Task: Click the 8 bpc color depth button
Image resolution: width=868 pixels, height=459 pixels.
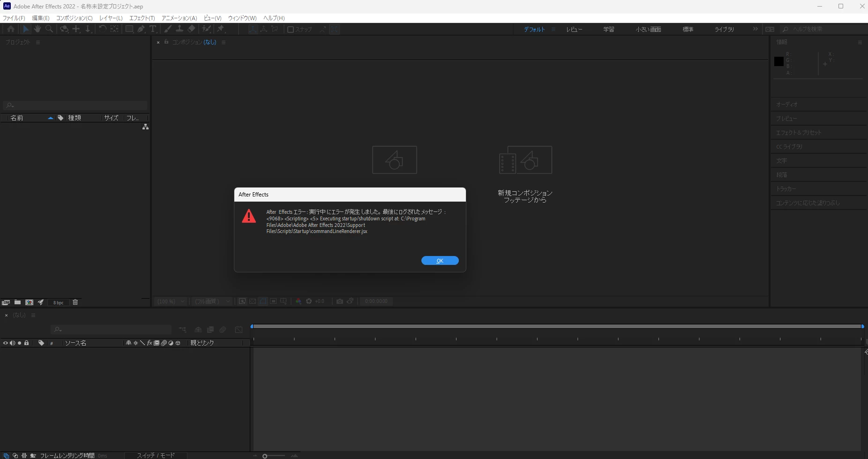Action: (58, 302)
